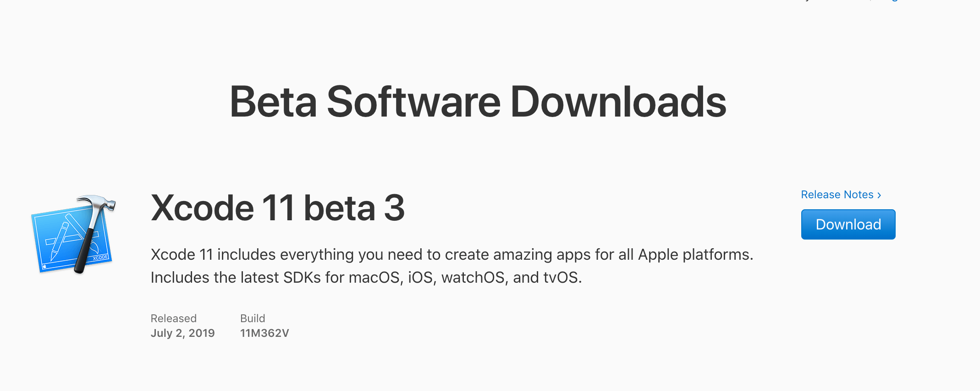Click the word watchOS in the description
The width and height of the screenshot is (980, 391).
pyautogui.click(x=473, y=278)
